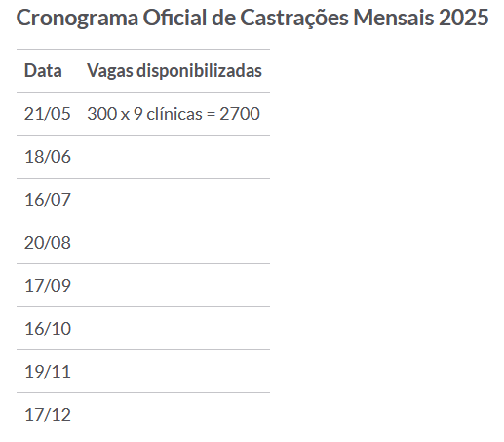Select the Data column header
This screenshot has width=504, height=442.
point(43,70)
